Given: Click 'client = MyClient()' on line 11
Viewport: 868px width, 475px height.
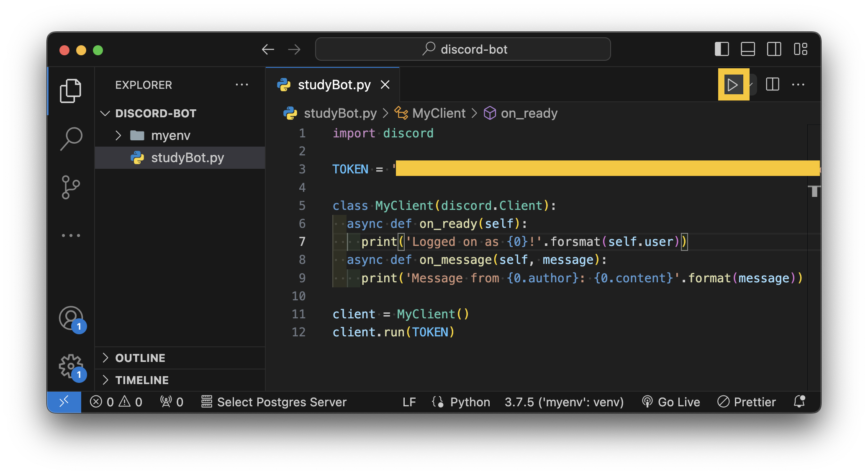Looking at the screenshot, I should click(401, 314).
